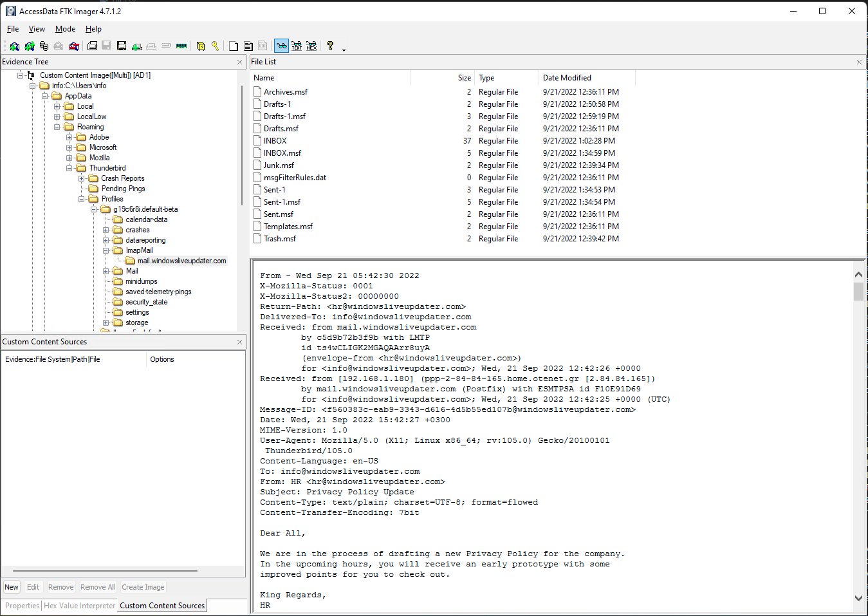Close the Custom Content Sources panel
The height and width of the screenshot is (616, 868).
pyautogui.click(x=239, y=342)
